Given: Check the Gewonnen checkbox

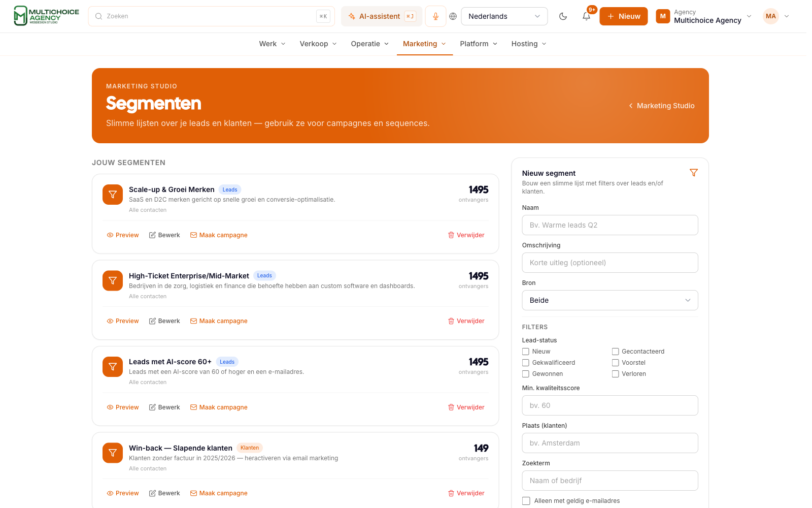Looking at the screenshot, I should point(526,374).
